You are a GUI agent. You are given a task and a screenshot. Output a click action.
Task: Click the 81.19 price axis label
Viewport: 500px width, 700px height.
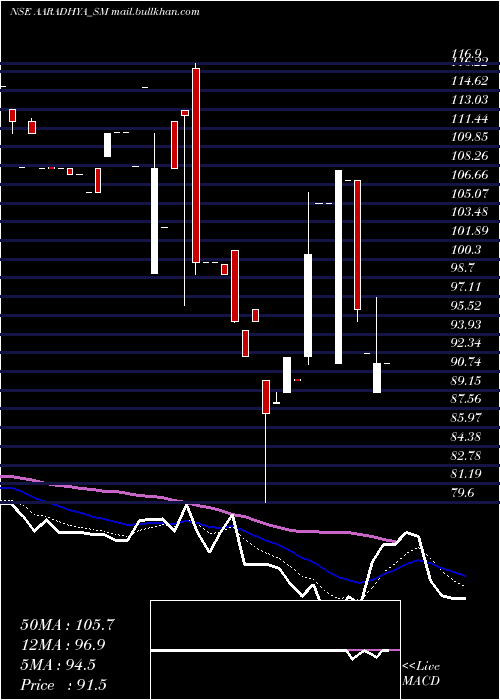point(466,474)
